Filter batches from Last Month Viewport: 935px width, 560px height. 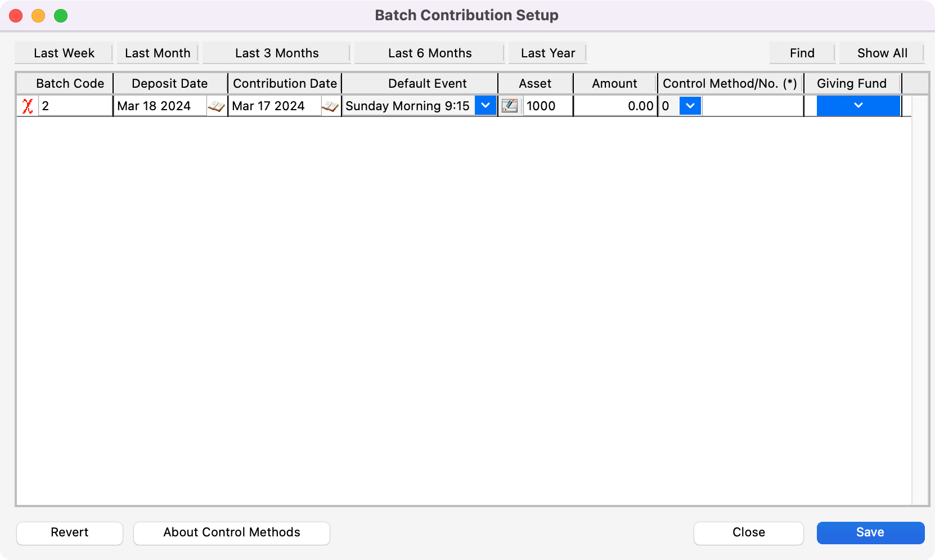[158, 53]
